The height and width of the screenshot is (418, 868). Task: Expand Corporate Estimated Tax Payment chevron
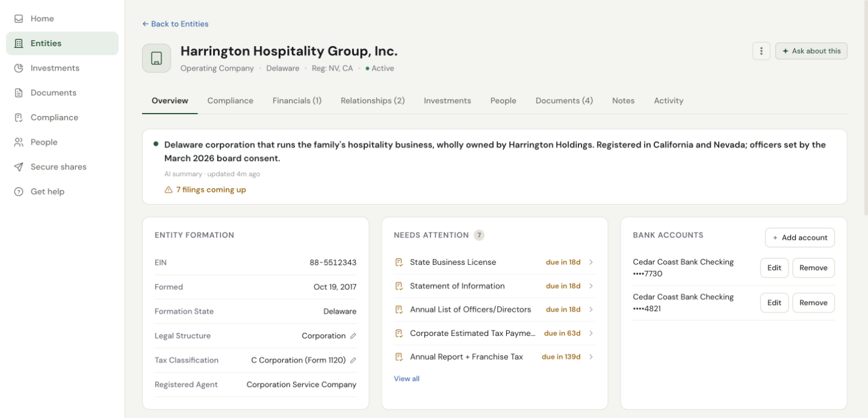pos(591,334)
